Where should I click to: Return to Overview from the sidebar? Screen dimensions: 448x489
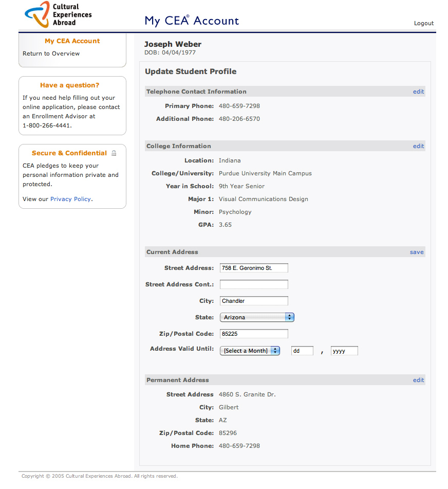point(51,53)
